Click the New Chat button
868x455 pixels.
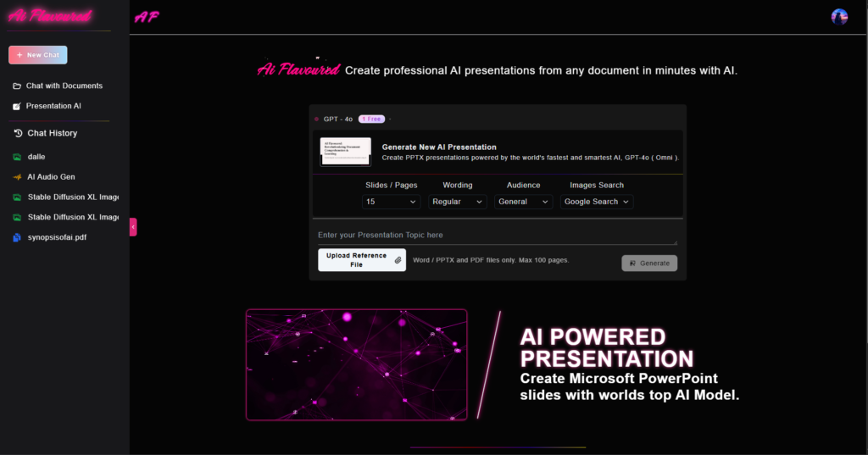[37, 55]
